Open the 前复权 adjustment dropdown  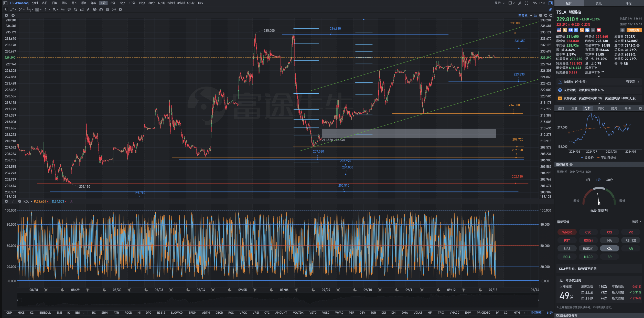coord(525,16)
